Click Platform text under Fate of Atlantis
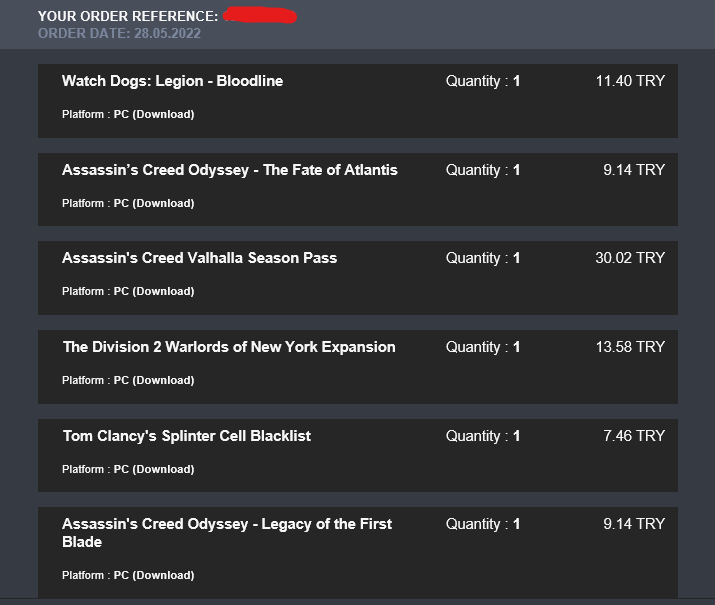715x605 pixels. pos(128,203)
